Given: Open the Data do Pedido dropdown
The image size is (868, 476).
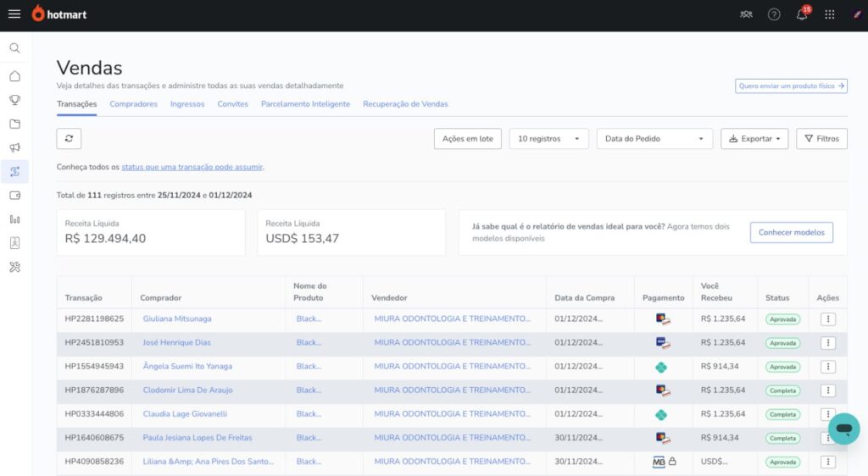Looking at the screenshot, I should (x=654, y=139).
